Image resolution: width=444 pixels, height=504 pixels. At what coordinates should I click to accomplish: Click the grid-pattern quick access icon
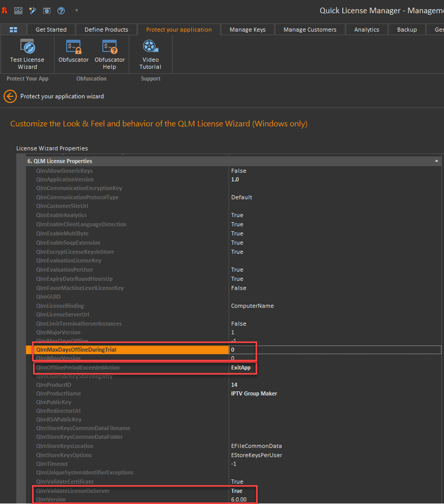pos(18,11)
